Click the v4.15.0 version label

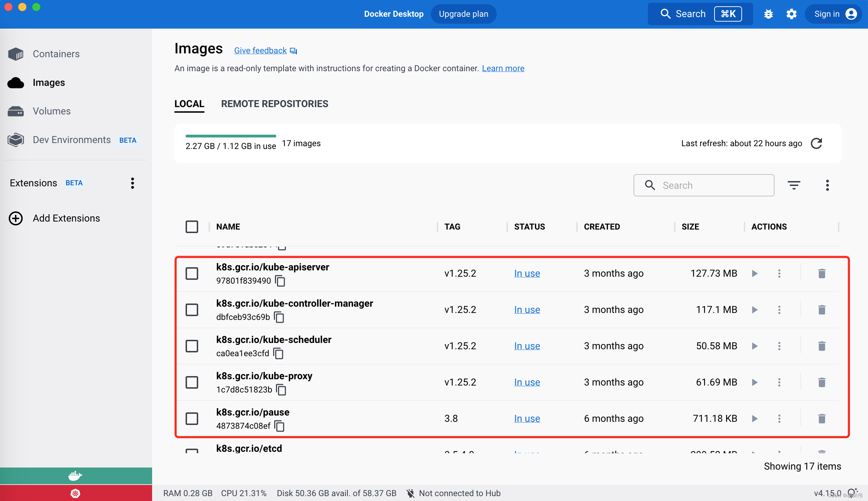pos(828,493)
